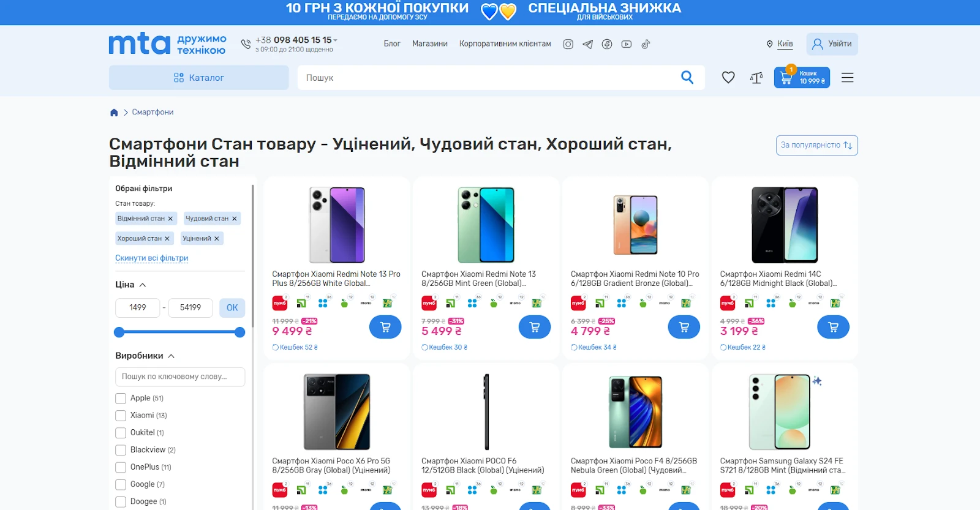
Task: Open the wishlist heart icon
Action: pos(728,78)
